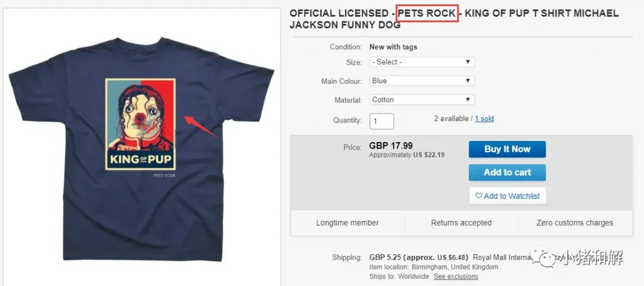Open the 1 sold link

[x=484, y=119]
